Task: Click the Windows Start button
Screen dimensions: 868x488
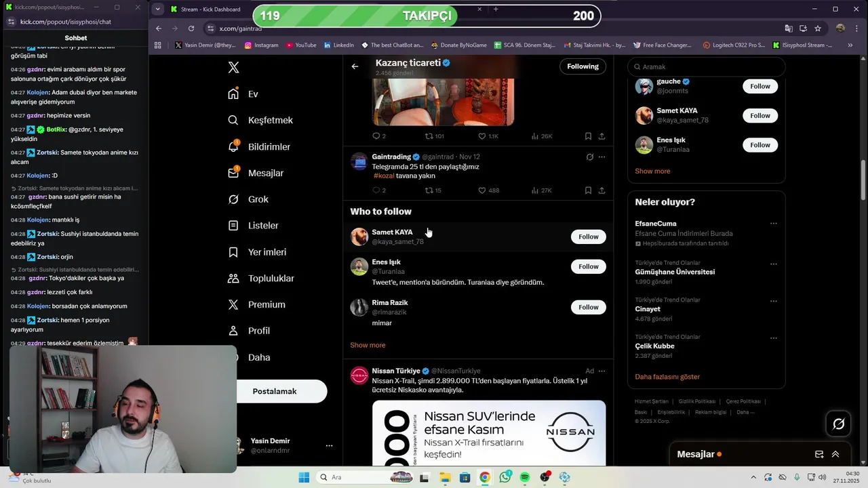Action: tap(303, 477)
